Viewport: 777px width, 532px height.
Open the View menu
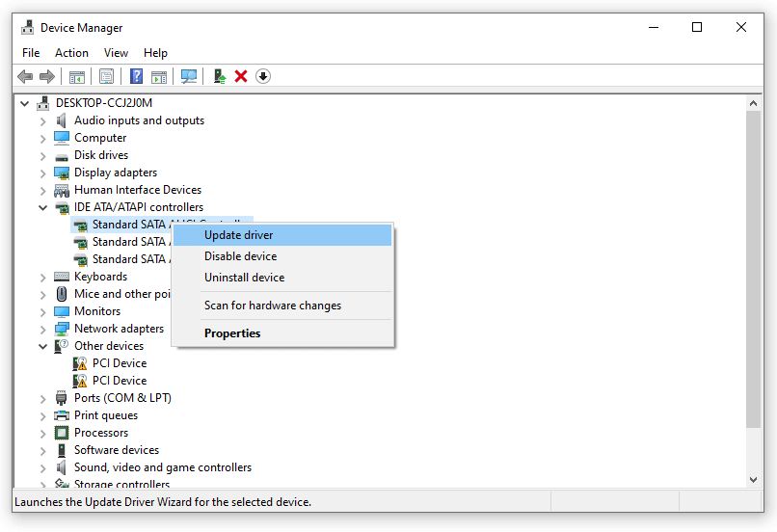click(x=116, y=52)
